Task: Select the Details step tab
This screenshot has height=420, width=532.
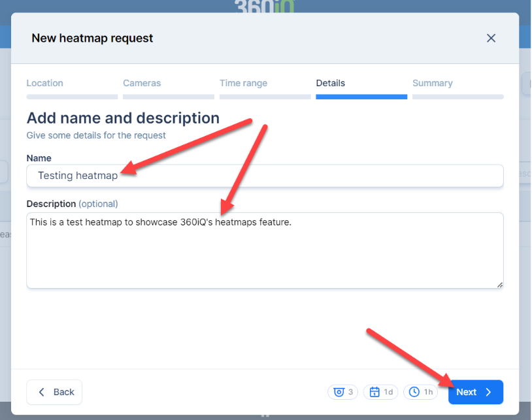Action: tap(330, 83)
